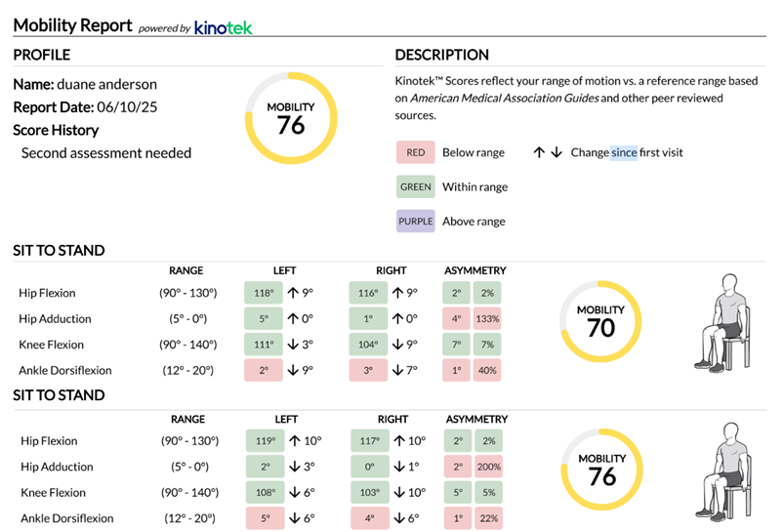
Task: Click the second seated figure illustration
Action: (724, 471)
